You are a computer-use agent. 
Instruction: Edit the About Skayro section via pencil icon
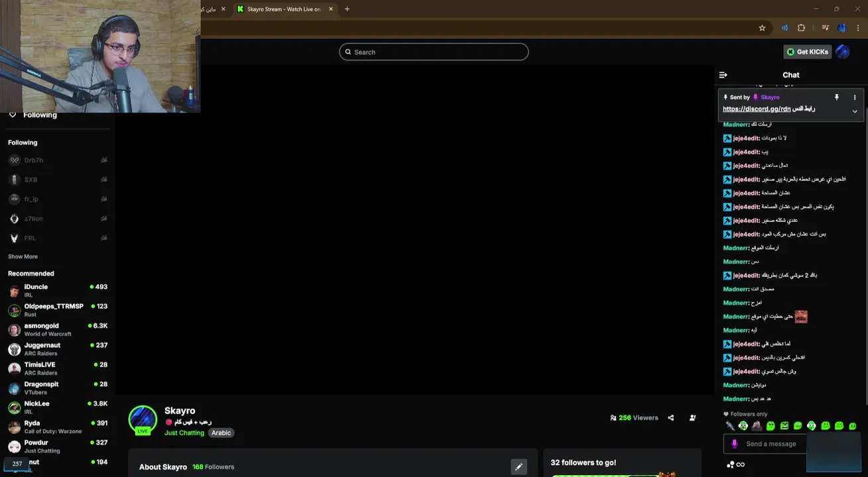coord(519,467)
